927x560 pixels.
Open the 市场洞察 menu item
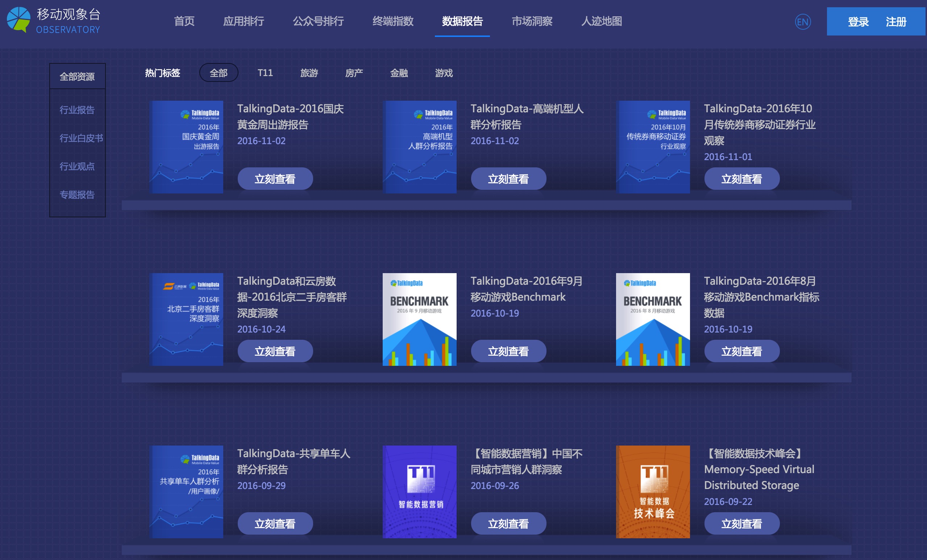[532, 22]
